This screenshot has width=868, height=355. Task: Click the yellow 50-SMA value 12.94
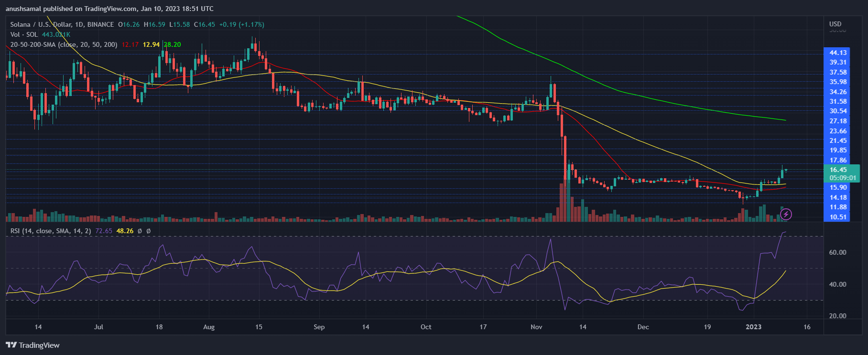(151, 44)
